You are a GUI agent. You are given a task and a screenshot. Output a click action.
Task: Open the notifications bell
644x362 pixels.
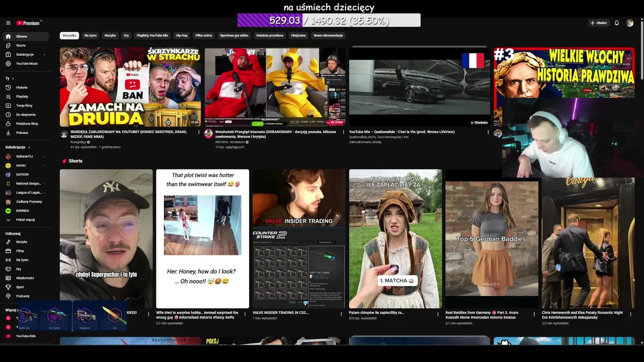pyautogui.click(x=617, y=23)
